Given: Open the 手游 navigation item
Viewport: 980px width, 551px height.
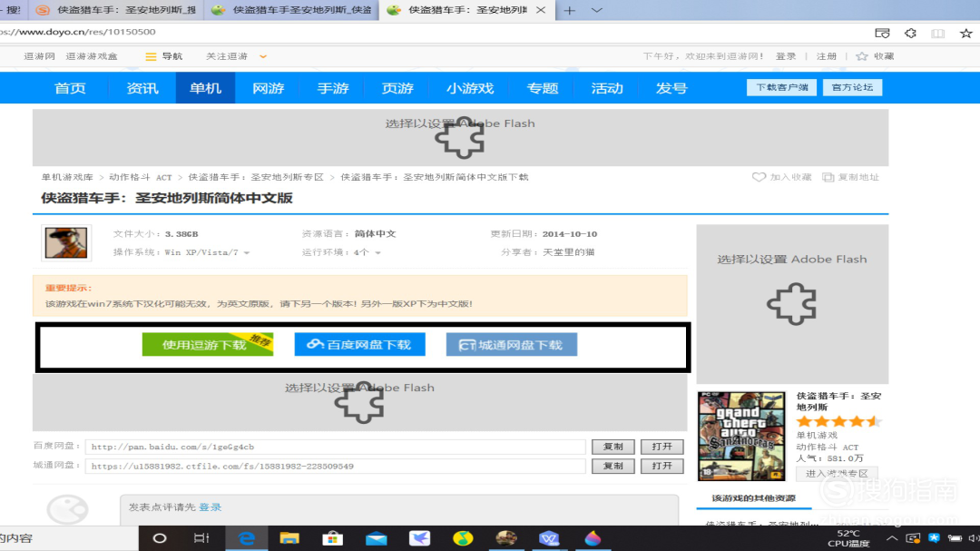Looking at the screenshot, I should pyautogui.click(x=332, y=88).
